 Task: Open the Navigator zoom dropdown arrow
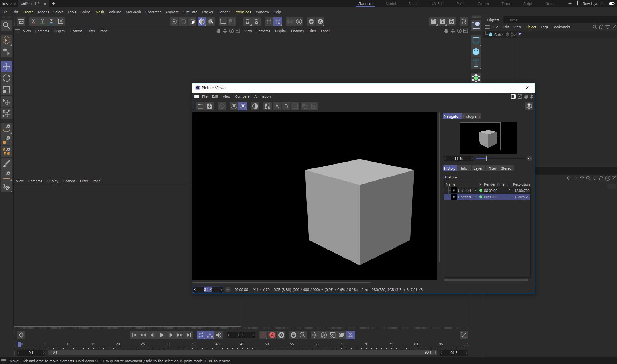coord(529,159)
